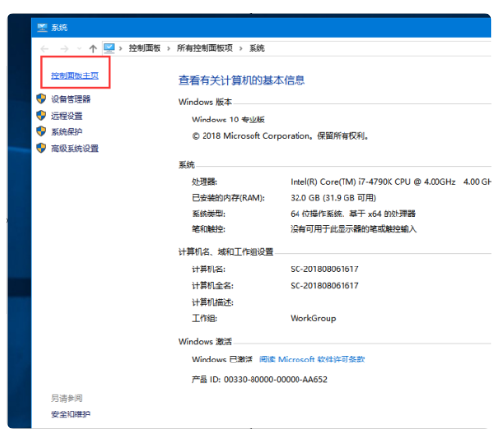Click Windows 10 专业版 text
Image resolution: width=504 pixels, height=435 pixels.
(x=228, y=120)
